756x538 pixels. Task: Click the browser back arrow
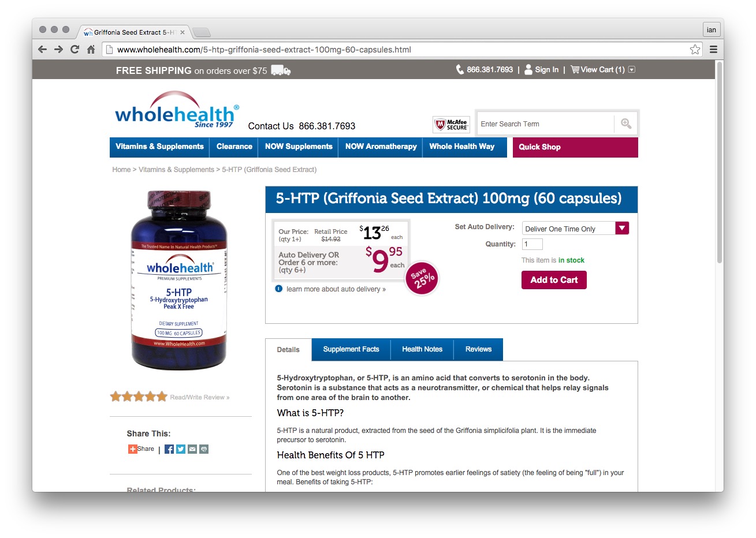tap(42, 50)
